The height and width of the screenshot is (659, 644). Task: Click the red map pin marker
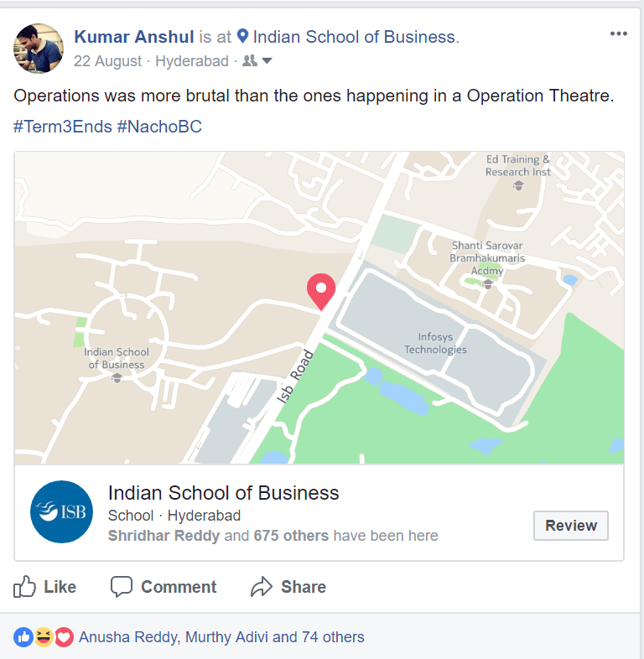click(x=321, y=292)
